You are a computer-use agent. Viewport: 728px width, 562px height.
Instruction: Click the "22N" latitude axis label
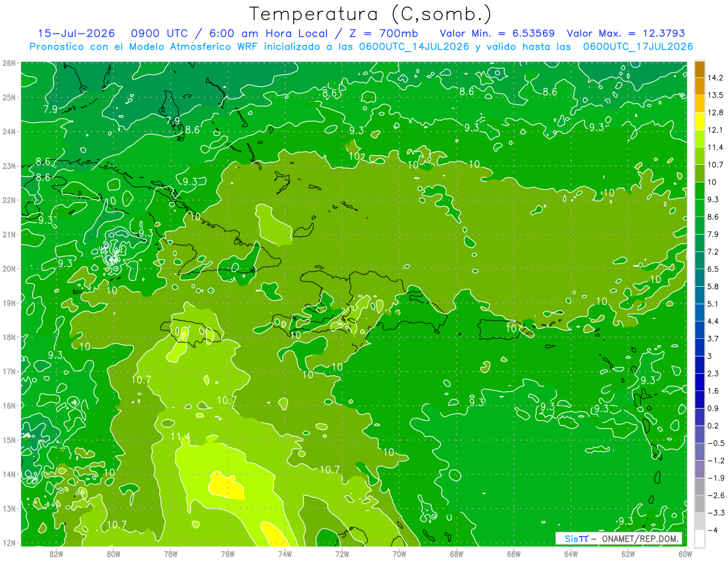[9, 200]
